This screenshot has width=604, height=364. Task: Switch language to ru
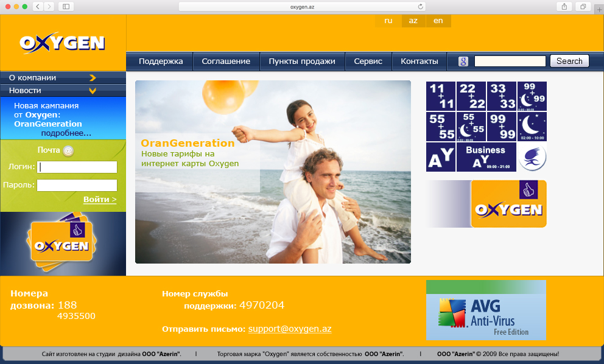(x=388, y=21)
